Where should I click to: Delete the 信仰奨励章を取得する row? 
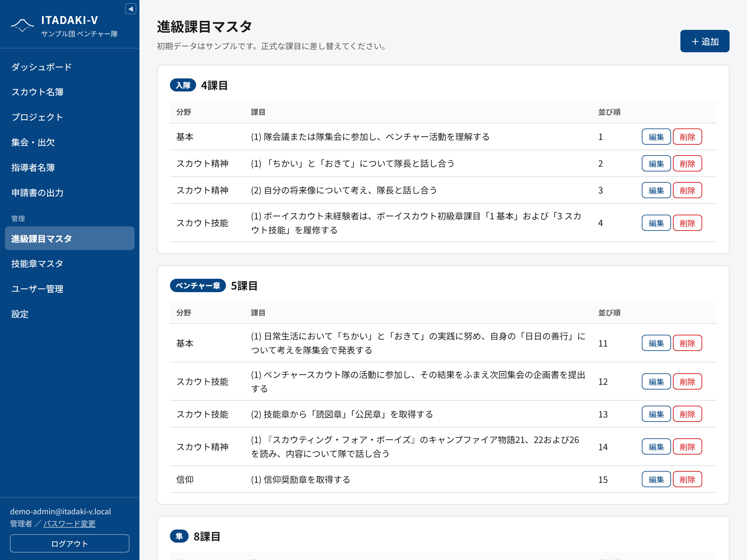tap(687, 479)
